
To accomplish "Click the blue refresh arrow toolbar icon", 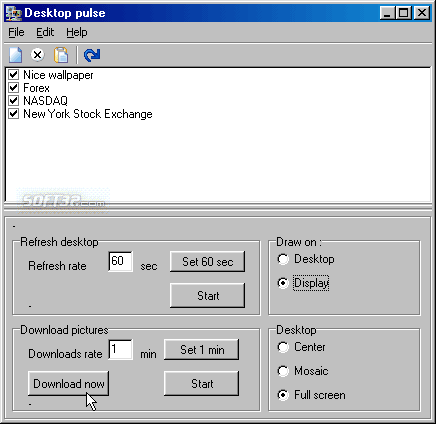I will (92, 55).
